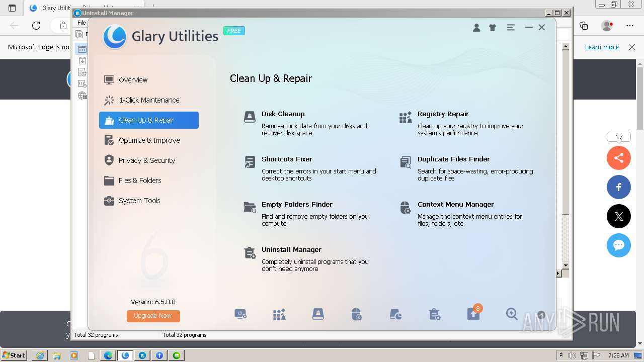Click the Empty Folders Finder title
The image size is (644, 362).
(297, 205)
